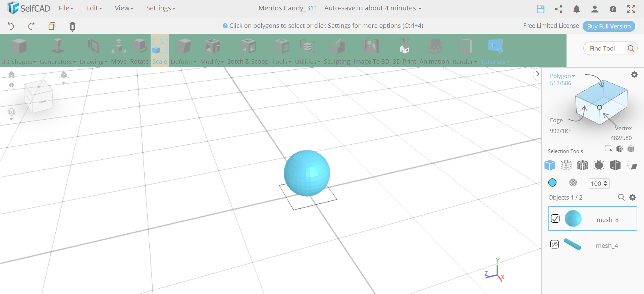Open the File menu
Screen dimensions: 644x294
(x=66, y=8)
